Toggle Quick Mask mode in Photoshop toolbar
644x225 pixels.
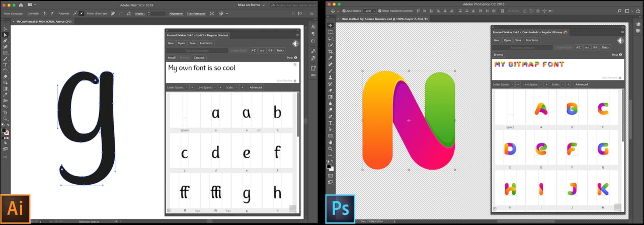(331, 176)
